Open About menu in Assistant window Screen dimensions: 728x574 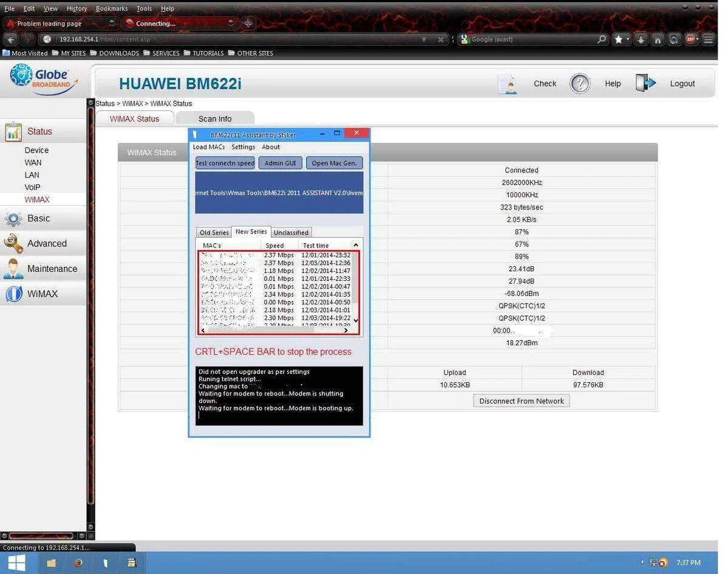(271, 147)
